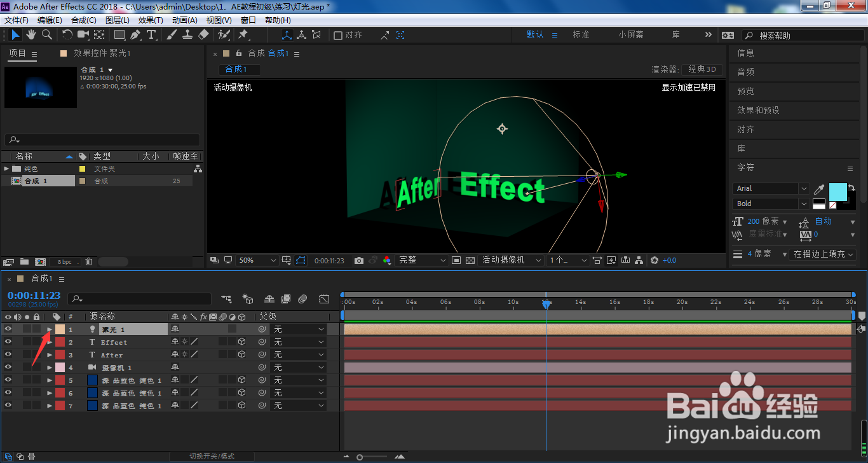Click the 8 bpc color depth button
This screenshot has height=463, width=868.
point(65,261)
